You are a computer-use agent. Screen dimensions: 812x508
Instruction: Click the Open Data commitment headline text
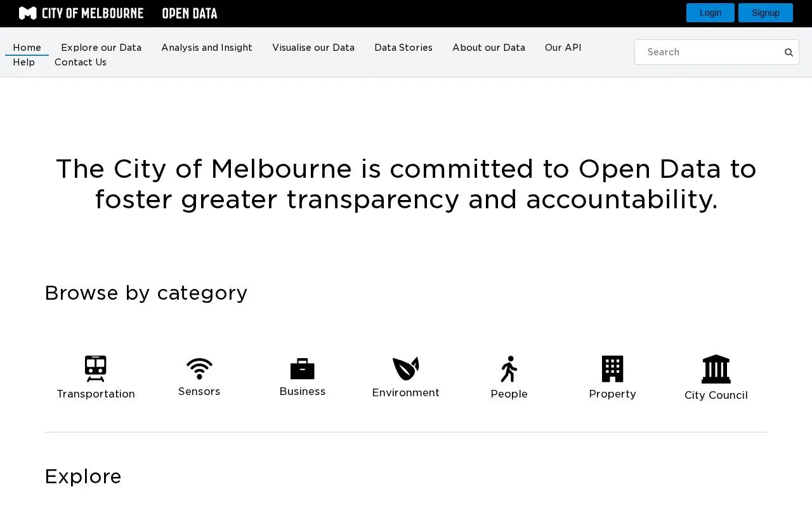tap(406, 184)
